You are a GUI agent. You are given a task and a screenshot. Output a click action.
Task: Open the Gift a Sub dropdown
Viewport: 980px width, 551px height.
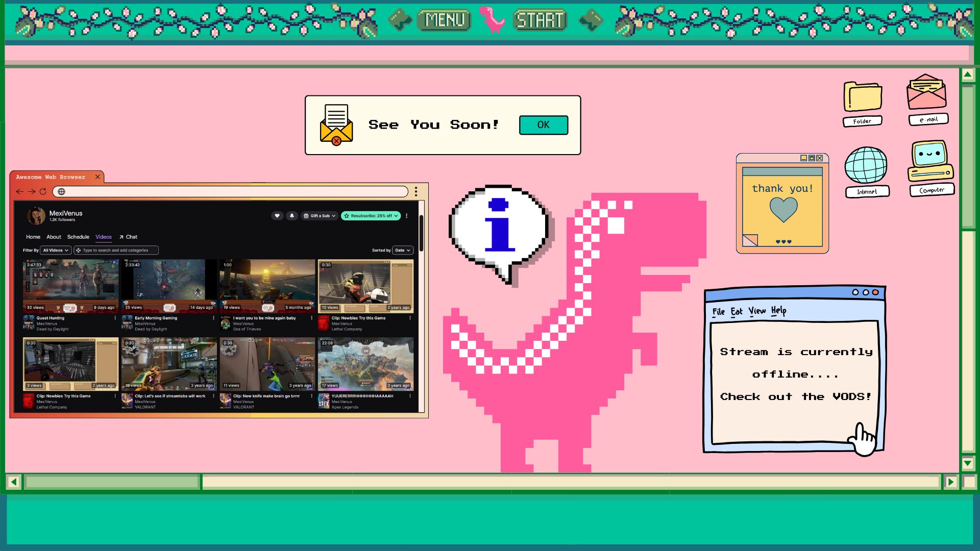tap(320, 216)
